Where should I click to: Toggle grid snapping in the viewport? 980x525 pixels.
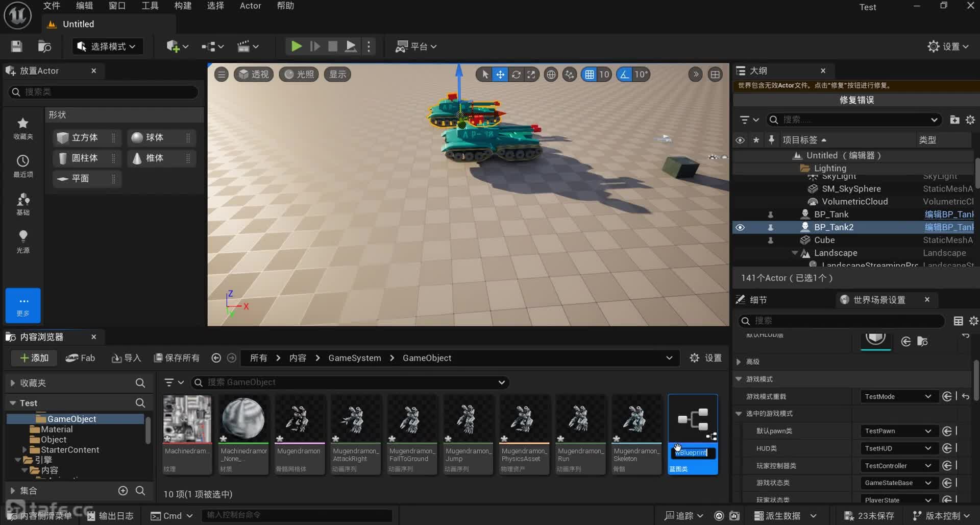590,75
